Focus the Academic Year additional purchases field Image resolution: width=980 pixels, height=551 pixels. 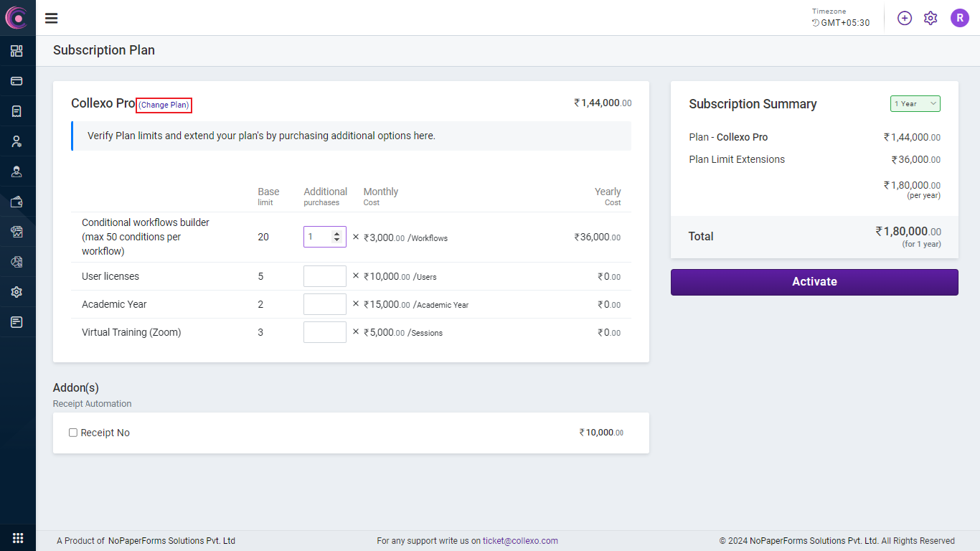click(x=324, y=304)
